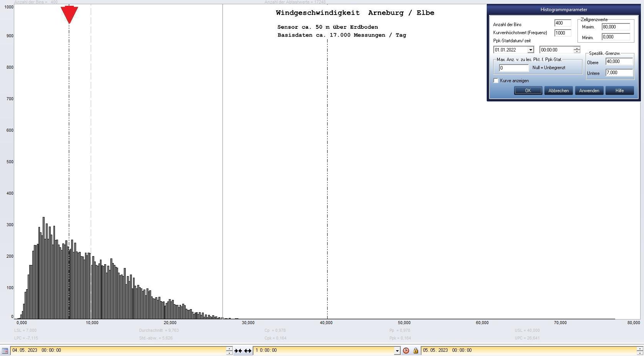Expand the time span dropdown showing 1 0:00:00

click(x=397, y=351)
